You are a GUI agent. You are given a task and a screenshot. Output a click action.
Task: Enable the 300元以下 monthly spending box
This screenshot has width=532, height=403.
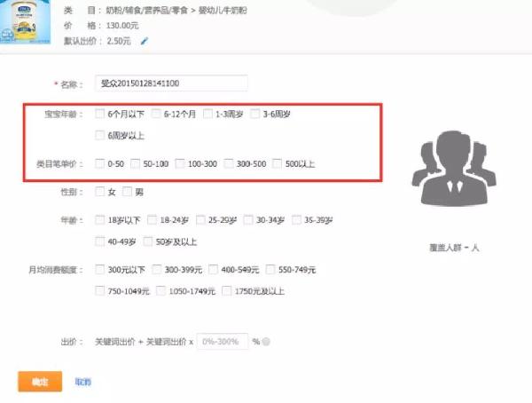click(x=99, y=270)
